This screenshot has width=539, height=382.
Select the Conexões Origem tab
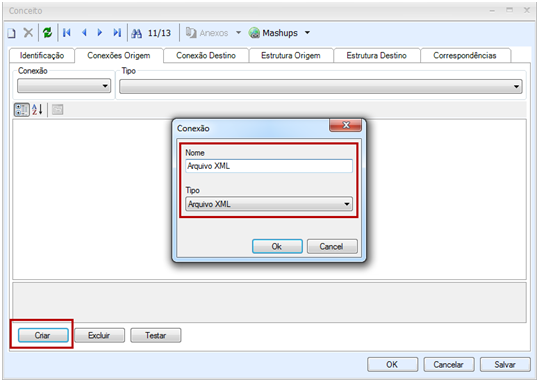[x=119, y=56]
